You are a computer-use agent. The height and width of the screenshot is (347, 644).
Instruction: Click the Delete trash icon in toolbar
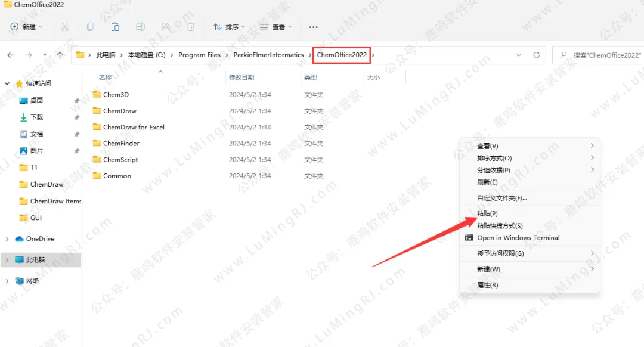pos(191,27)
